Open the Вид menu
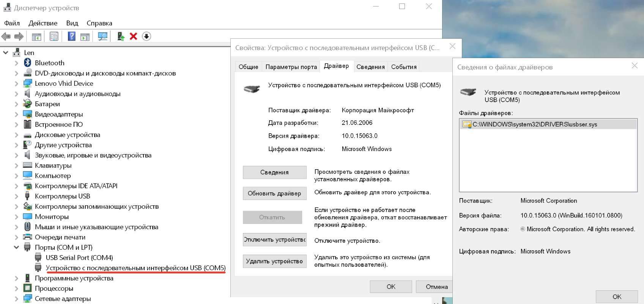The height and width of the screenshot is (304, 644). coord(72,23)
